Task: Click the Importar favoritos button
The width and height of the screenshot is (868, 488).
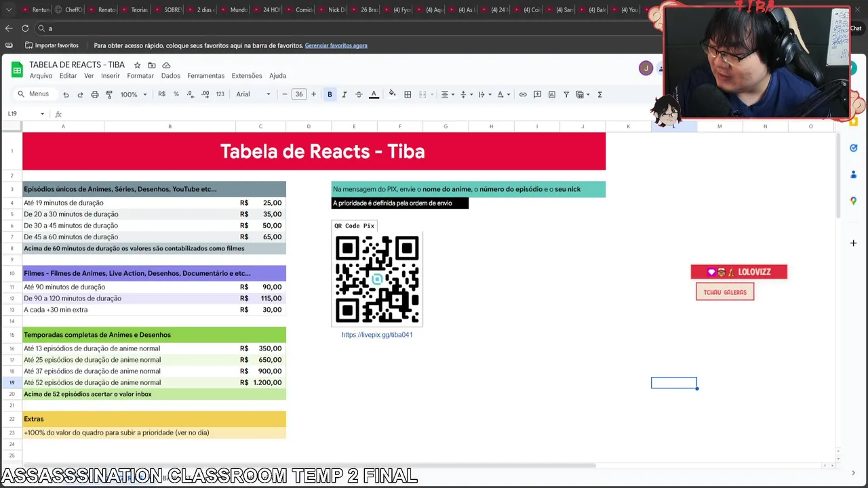Action: click(x=52, y=45)
